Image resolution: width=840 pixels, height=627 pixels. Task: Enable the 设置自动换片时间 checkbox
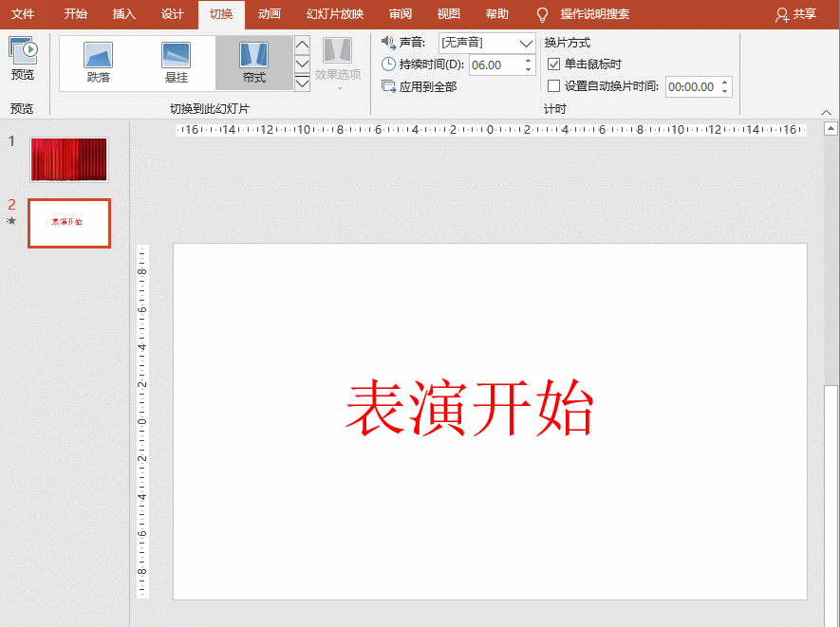(554, 85)
